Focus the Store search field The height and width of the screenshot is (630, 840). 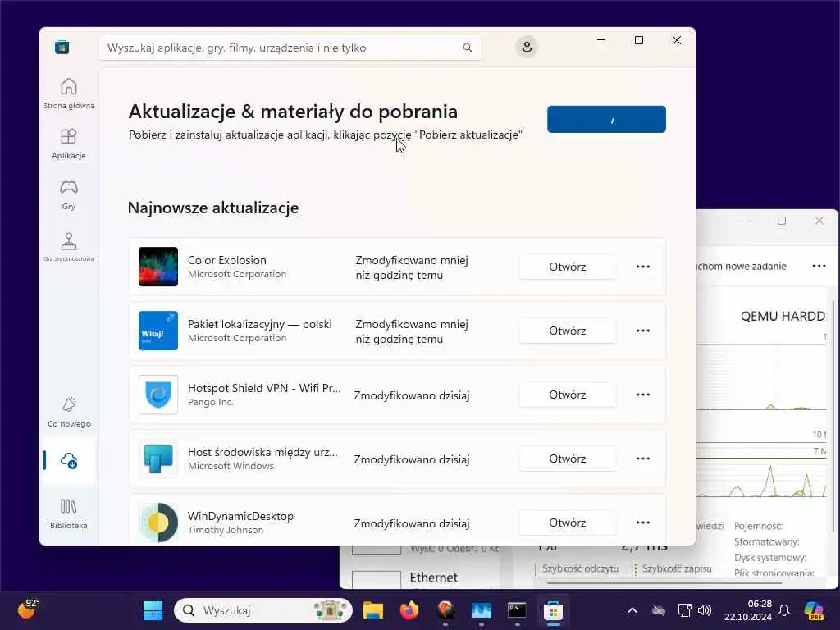pos(290,48)
